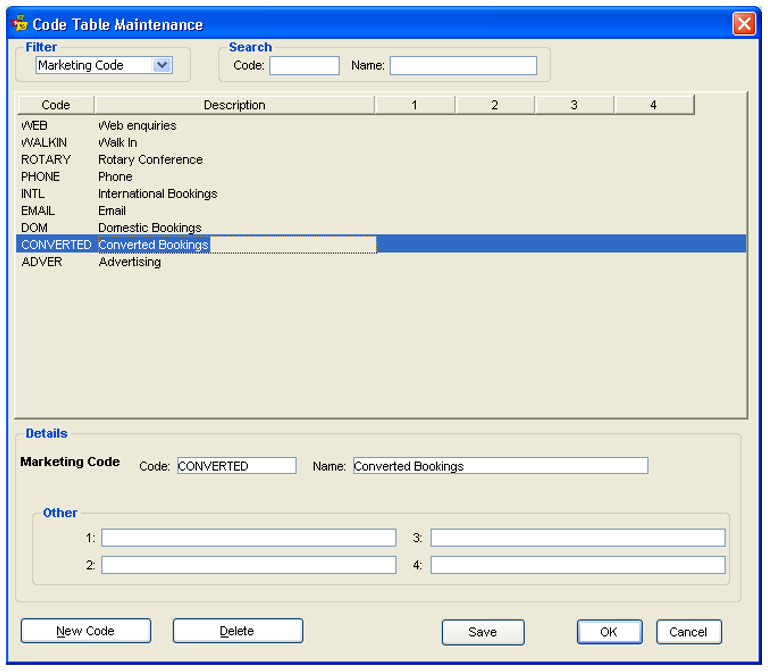
Task: Click the Code Table Maintenance title icon
Action: (19, 23)
